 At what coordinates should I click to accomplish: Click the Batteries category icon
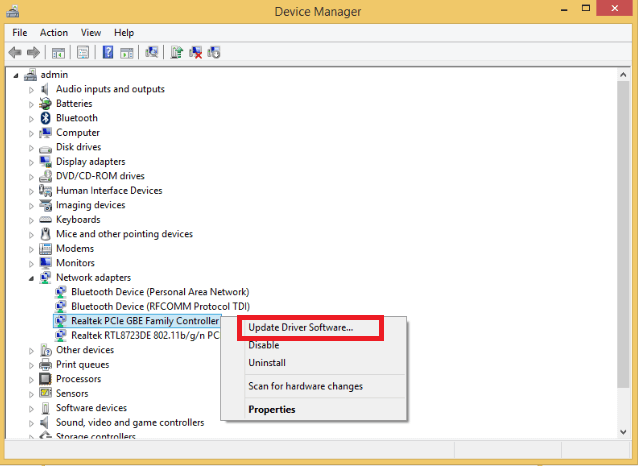point(45,104)
